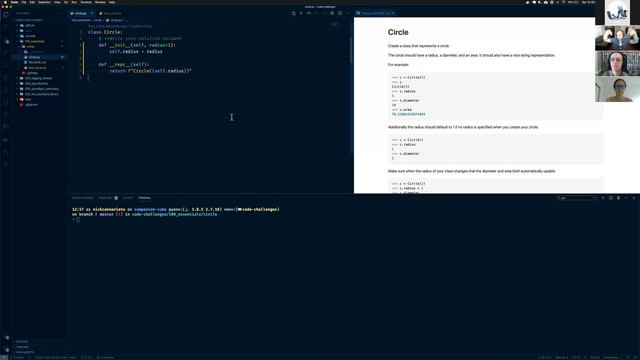This screenshot has width=640, height=360.
Task: Click the 'def __repr__(self):' line
Action: click(124, 64)
